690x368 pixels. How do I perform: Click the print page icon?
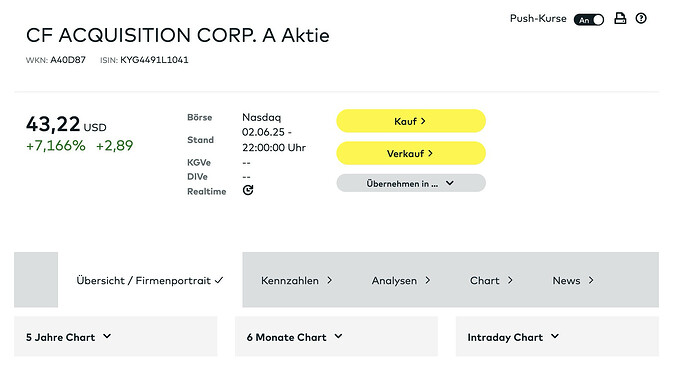pos(620,18)
